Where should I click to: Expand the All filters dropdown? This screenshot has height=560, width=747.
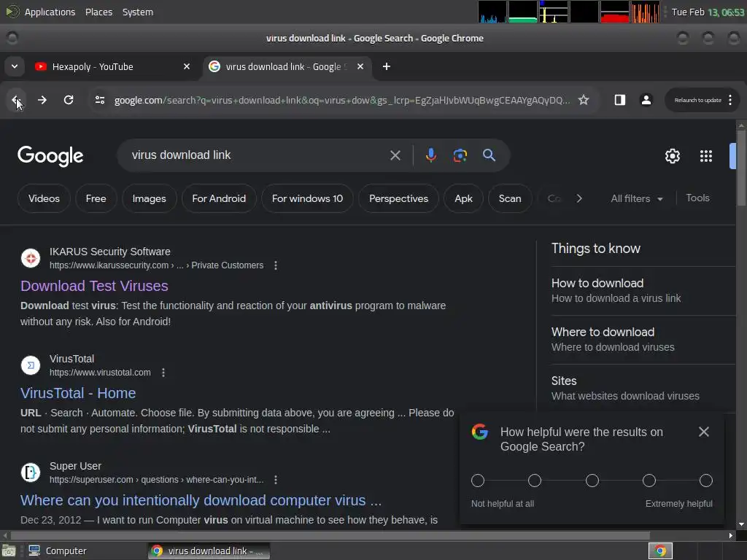click(x=636, y=198)
